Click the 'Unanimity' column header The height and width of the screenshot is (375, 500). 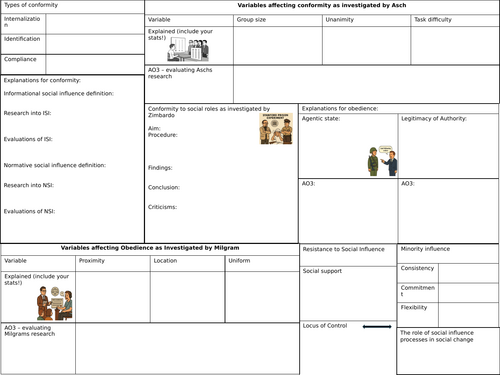pyautogui.click(x=366, y=20)
